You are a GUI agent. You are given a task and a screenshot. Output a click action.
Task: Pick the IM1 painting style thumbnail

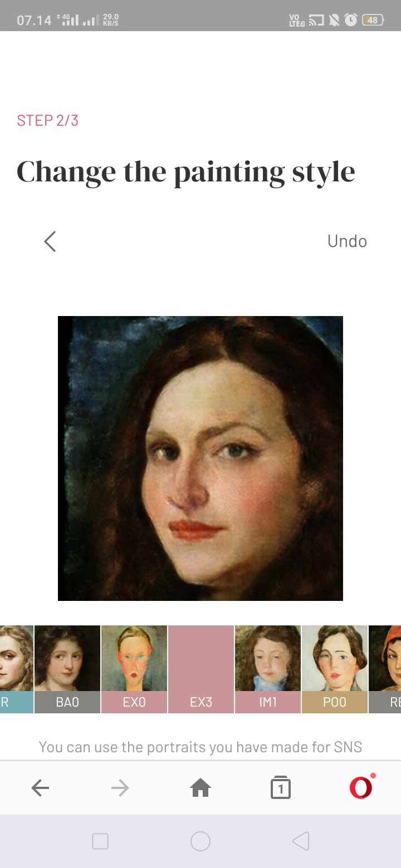[268, 669]
